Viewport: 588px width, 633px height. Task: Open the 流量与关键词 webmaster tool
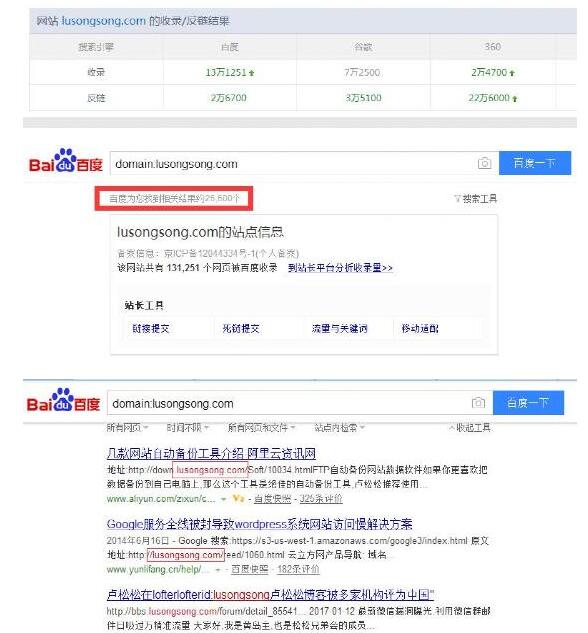339,329
